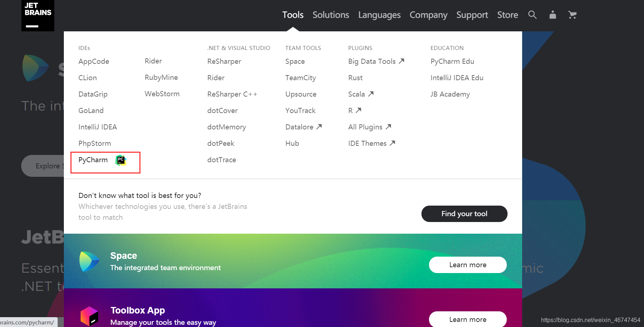This screenshot has height=327, width=644.
Task: Open the RubyMine link
Action: pos(161,78)
